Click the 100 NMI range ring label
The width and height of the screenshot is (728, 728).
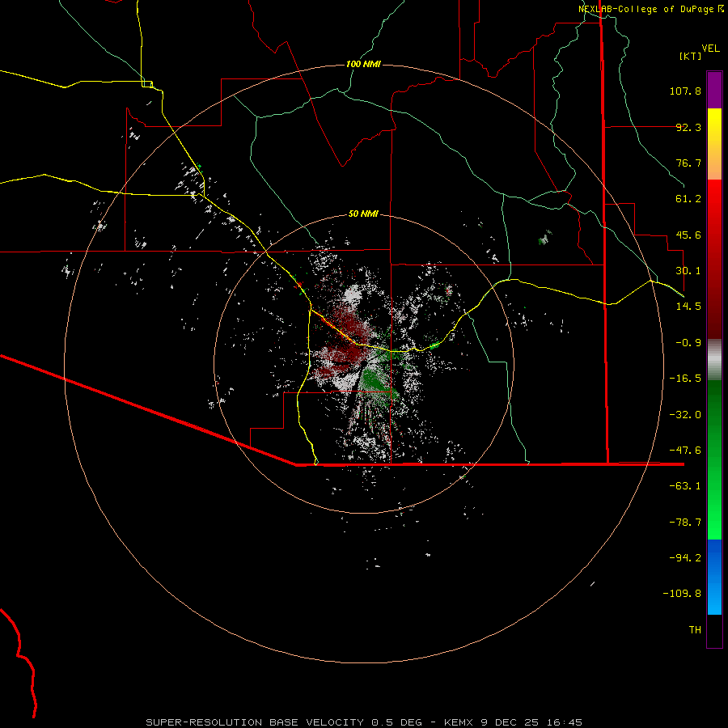tap(363, 64)
